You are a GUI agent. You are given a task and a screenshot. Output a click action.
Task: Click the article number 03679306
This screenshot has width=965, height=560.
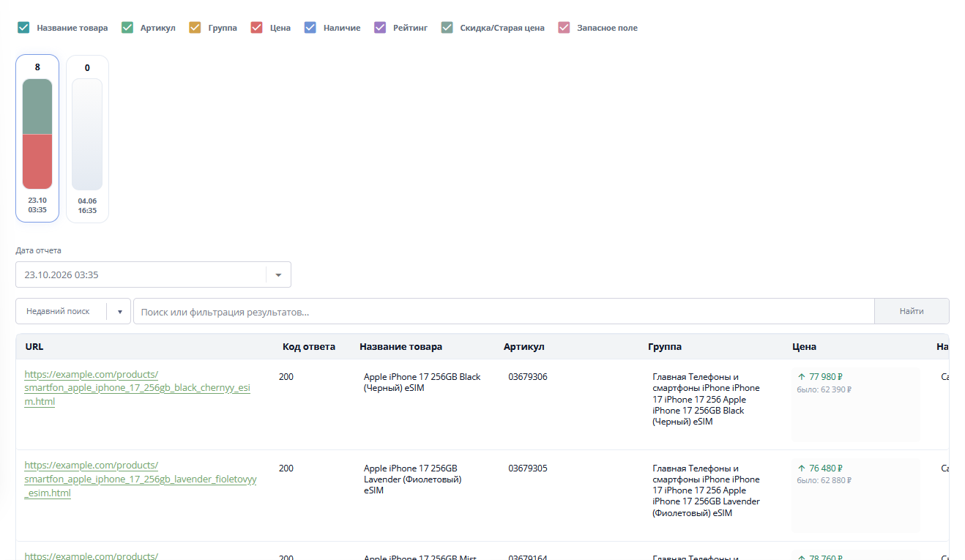click(528, 377)
